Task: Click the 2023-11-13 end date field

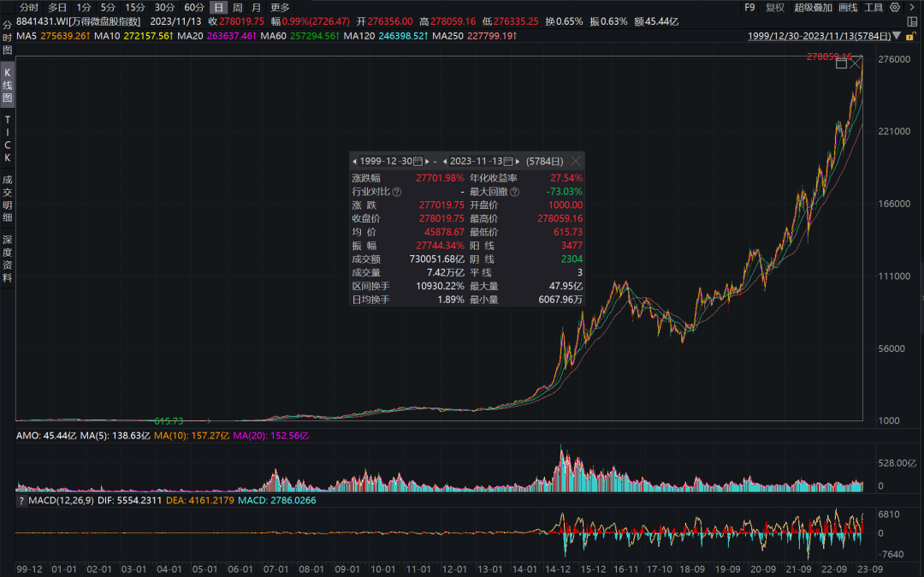Action: (477, 162)
